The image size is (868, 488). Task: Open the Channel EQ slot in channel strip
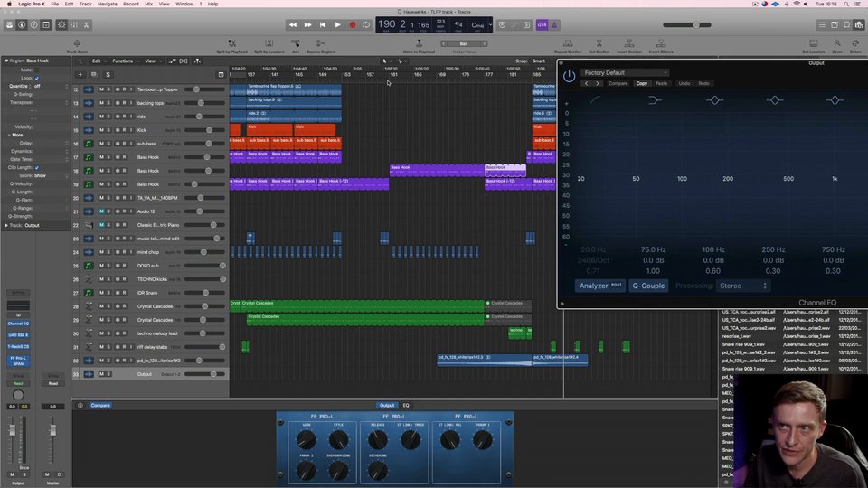(18, 324)
